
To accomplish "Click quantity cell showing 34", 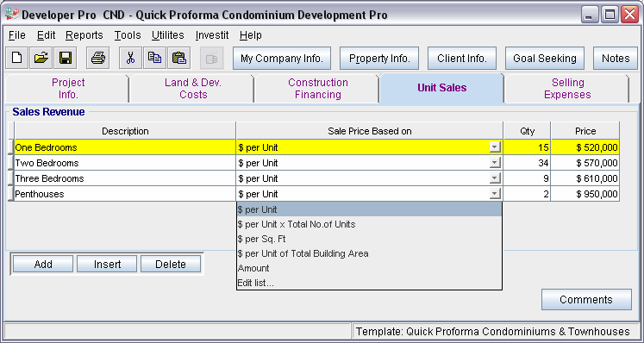I will pyautogui.click(x=527, y=163).
